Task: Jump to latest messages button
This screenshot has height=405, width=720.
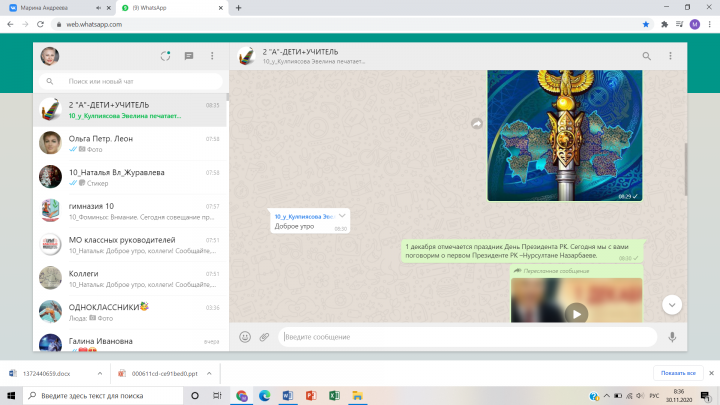Action: tap(672, 305)
